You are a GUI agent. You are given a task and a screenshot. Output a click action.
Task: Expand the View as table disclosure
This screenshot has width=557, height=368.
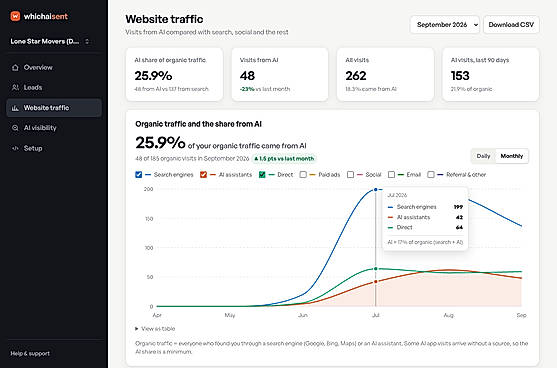pyautogui.click(x=155, y=329)
